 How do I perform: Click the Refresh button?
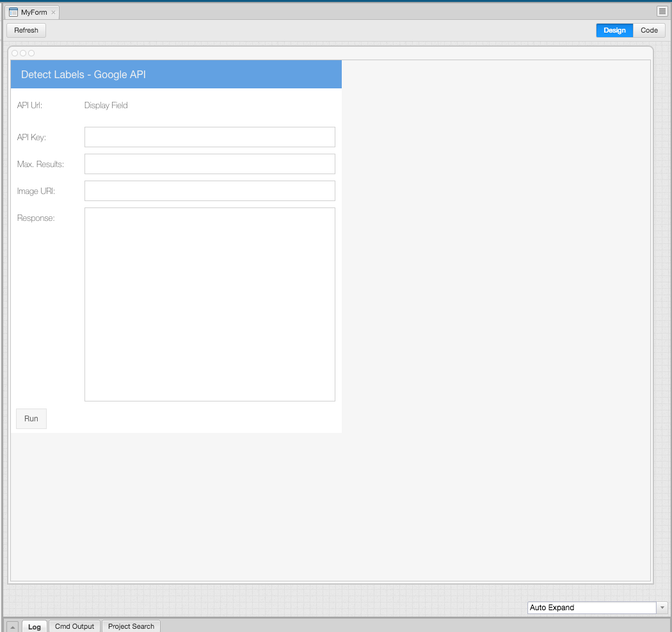[26, 31]
